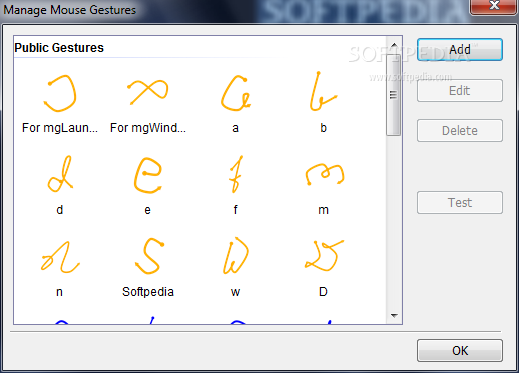
Task: Select the w gesture drawing
Action: 236,256
